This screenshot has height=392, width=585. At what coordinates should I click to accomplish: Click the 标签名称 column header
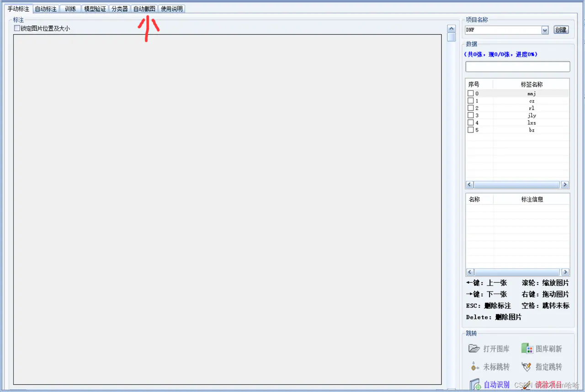point(532,85)
